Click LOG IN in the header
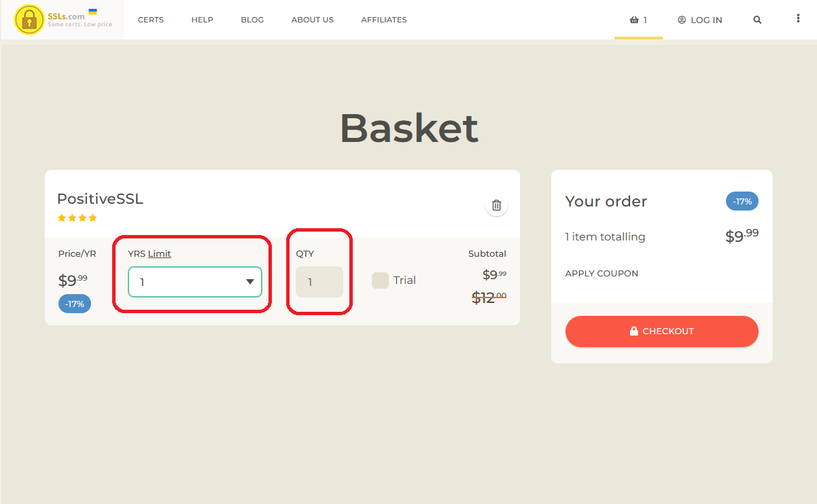 point(700,20)
